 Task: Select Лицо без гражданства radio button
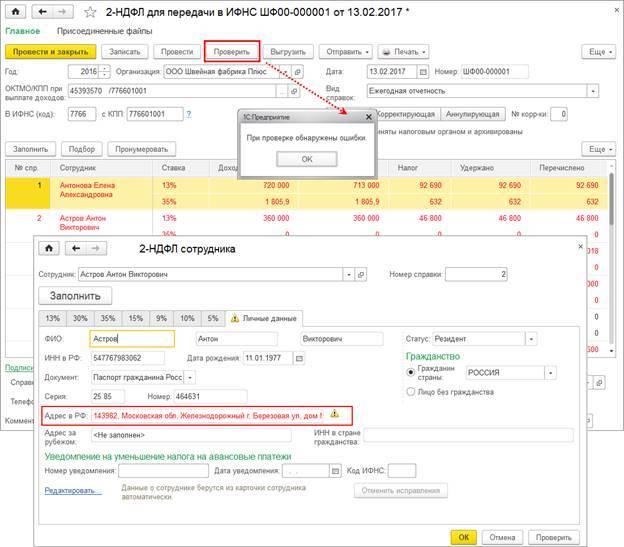pos(410,392)
